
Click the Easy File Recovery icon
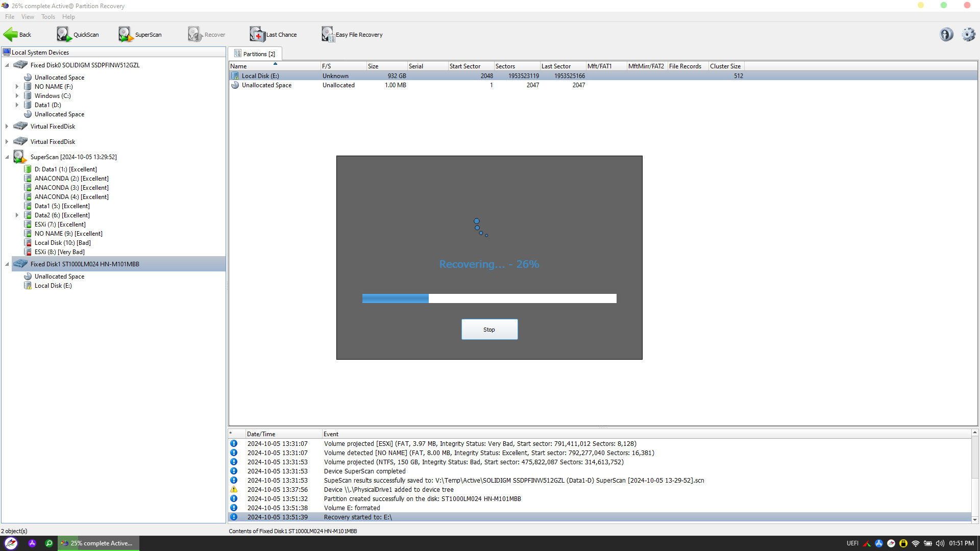(327, 34)
